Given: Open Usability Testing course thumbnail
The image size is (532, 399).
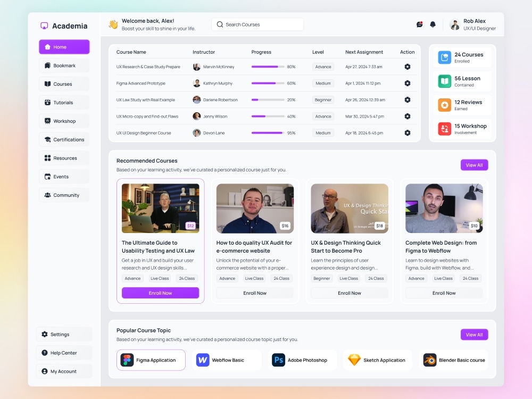Looking at the screenshot, I should point(161,209).
